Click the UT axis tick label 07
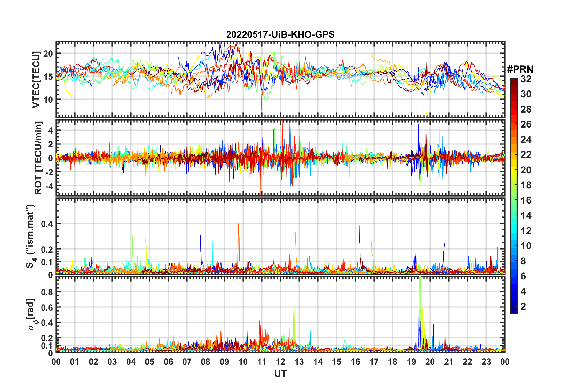The height and width of the screenshot is (392, 561). 187,362
